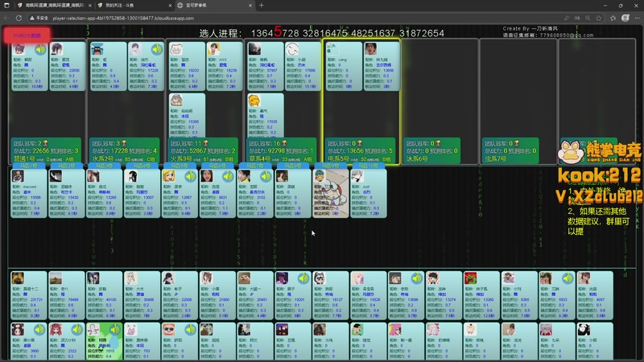
Task: Toggle the speaker on the 13696 pool card
Action: coord(417,278)
